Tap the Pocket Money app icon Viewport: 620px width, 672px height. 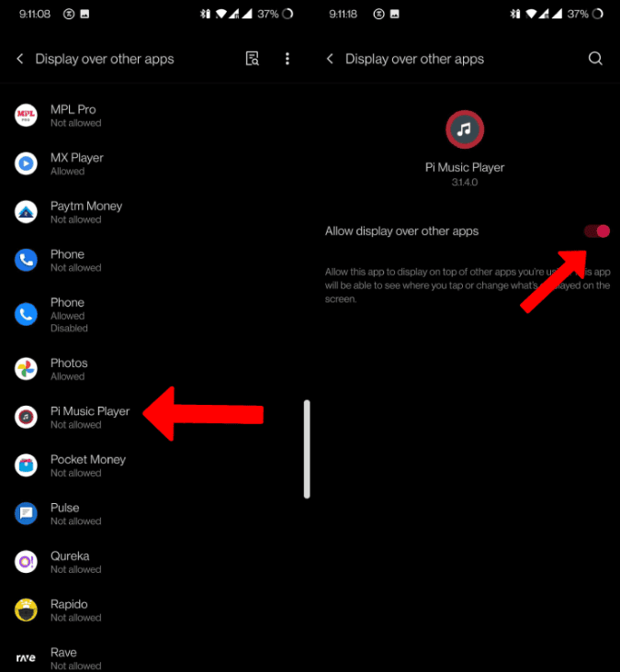[x=26, y=465]
